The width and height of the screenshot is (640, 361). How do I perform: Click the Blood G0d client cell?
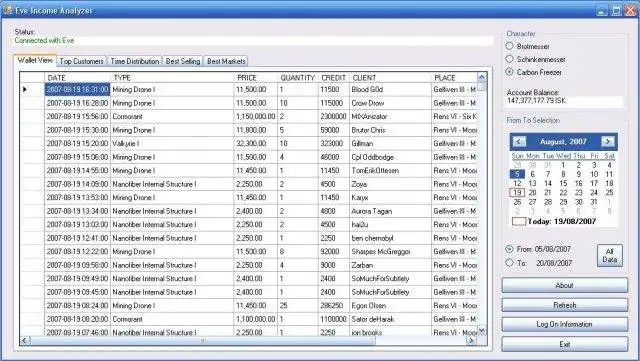pyautogui.click(x=391, y=89)
